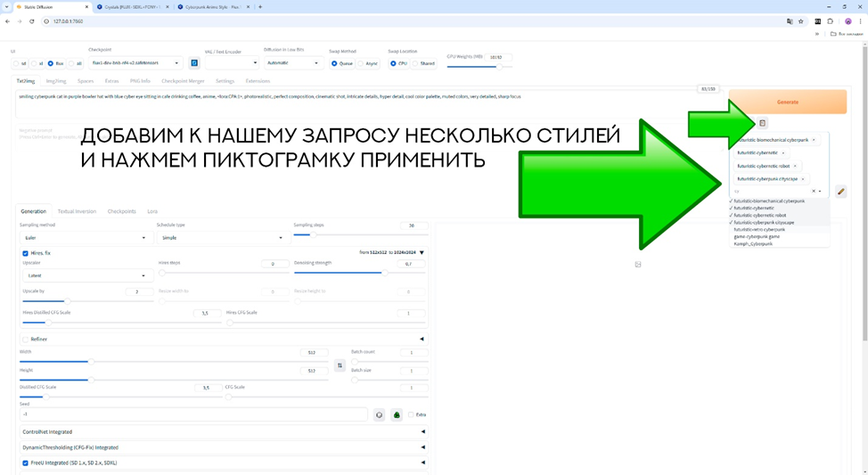This screenshot has height=475, width=868.
Task: Remove futuristic-biomechanical cyberpunk style tag
Action: 814,140
